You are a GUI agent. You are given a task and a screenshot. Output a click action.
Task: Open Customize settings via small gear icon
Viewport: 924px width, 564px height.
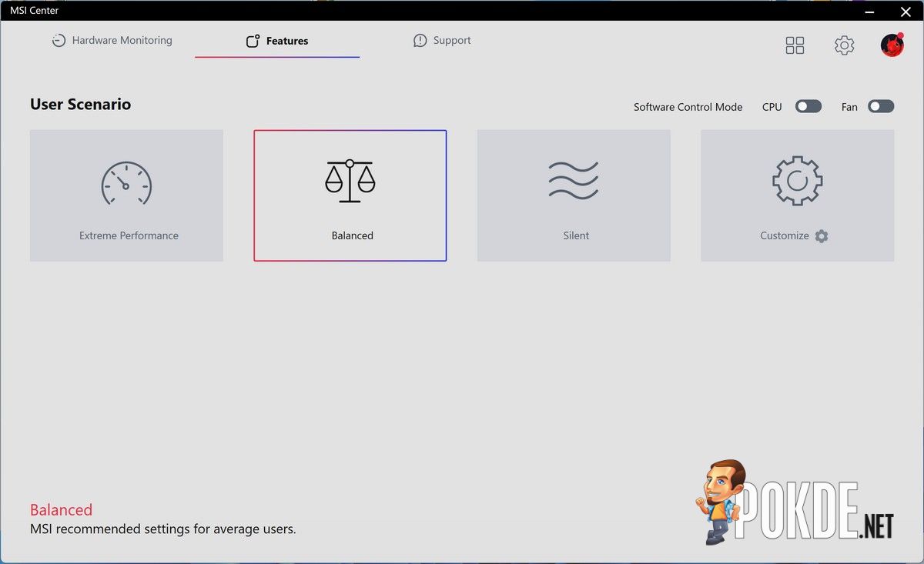coord(822,236)
